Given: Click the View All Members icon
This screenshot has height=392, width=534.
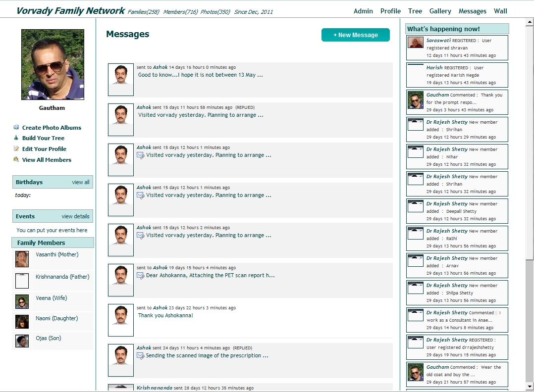Looking at the screenshot, I should [x=16, y=159].
